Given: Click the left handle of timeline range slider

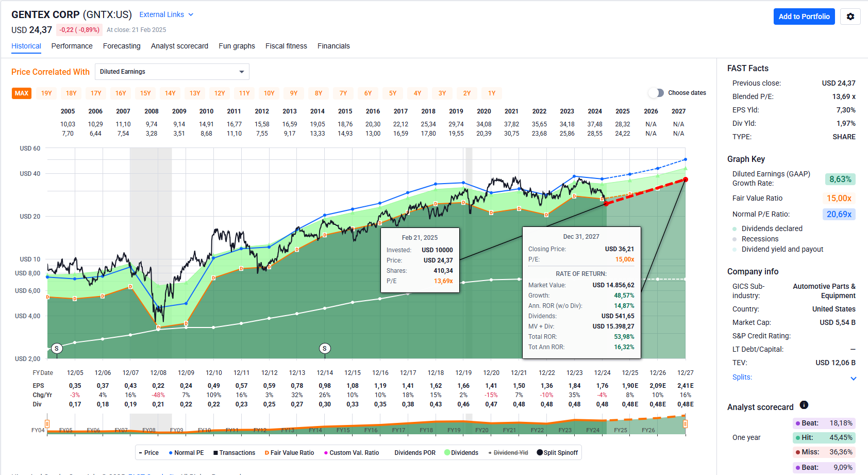Looking at the screenshot, I should tap(47, 424).
